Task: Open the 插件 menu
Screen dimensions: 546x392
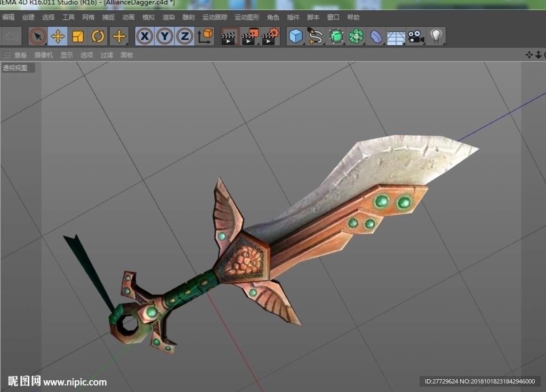Action: [293, 18]
